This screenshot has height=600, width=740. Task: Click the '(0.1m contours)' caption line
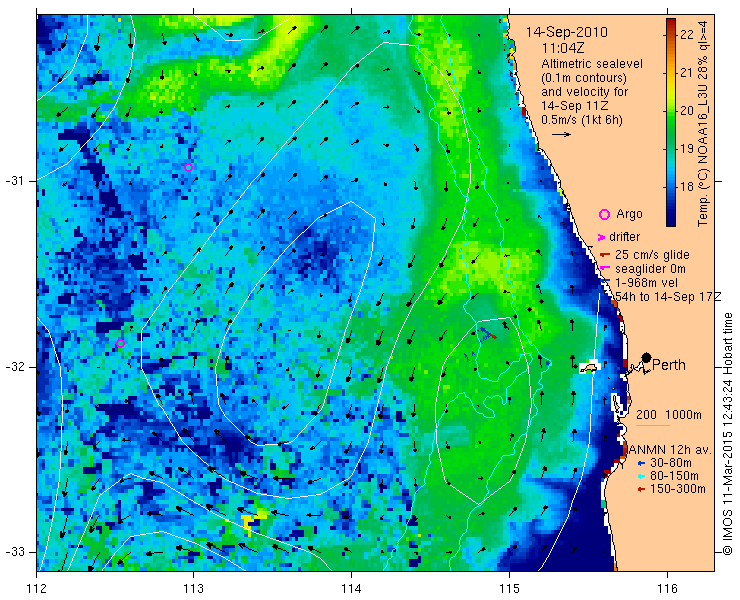584,77
